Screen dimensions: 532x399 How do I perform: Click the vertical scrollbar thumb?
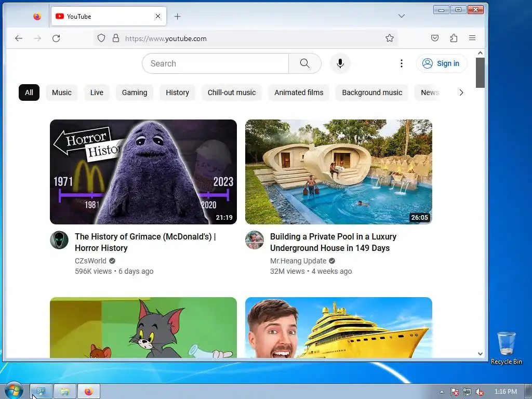click(480, 73)
